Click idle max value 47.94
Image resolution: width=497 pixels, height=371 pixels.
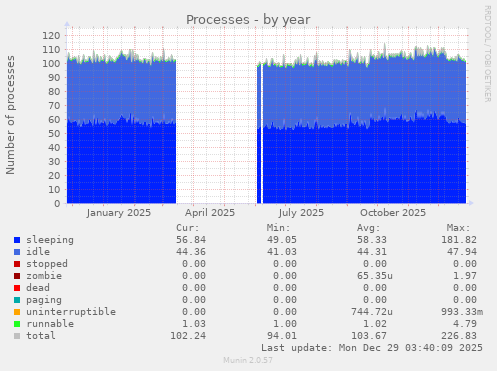[462, 252]
